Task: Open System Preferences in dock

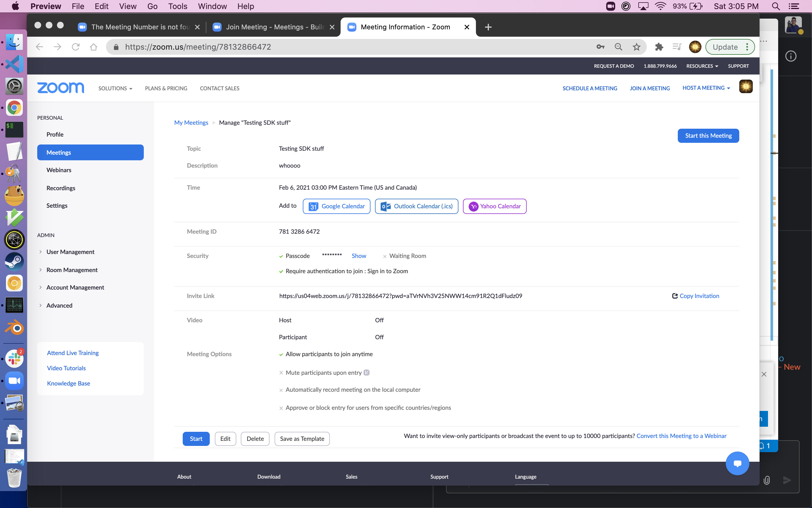Action: 14,86
